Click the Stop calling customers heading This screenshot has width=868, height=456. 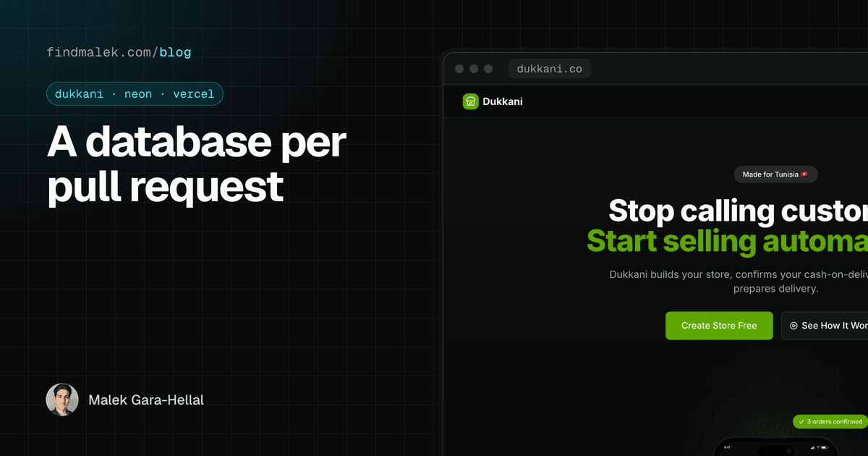(738, 211)
